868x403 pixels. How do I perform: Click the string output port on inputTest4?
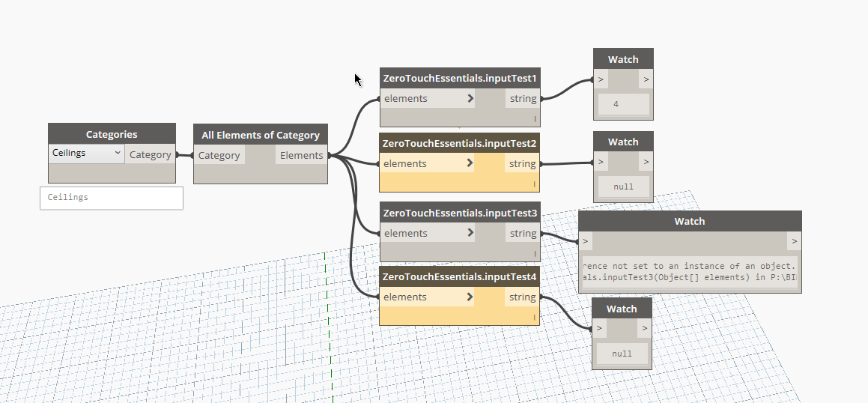[522, 297]
